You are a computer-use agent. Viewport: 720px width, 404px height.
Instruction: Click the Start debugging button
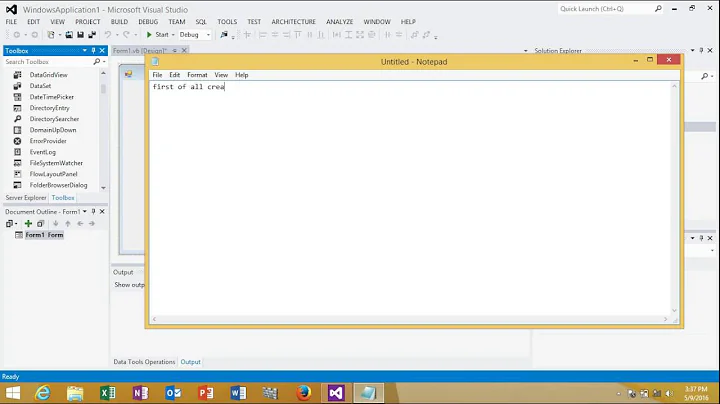coord(158,35)
